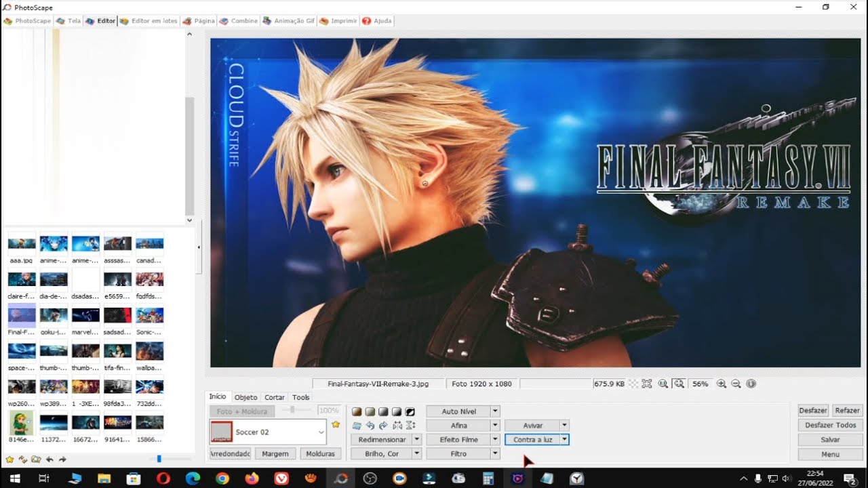Open the Brilho, Cor dropdown arrow
The image size is (868, 488).
click(x=417, y=454)
